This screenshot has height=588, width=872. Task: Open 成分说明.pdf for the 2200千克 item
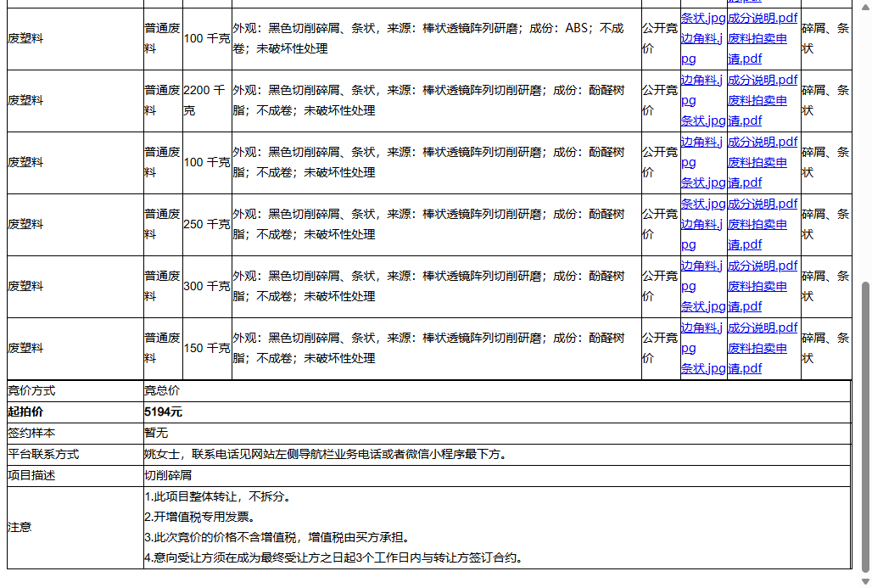[761, 80]
